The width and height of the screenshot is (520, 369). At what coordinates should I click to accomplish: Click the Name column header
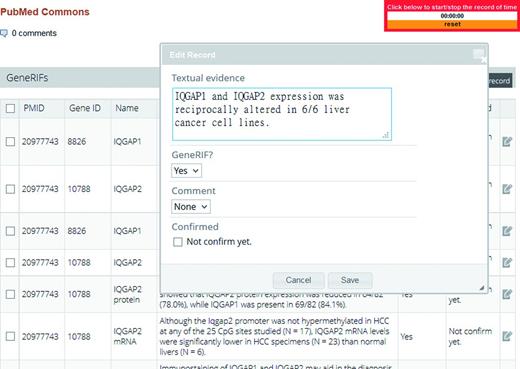(127, 108)
